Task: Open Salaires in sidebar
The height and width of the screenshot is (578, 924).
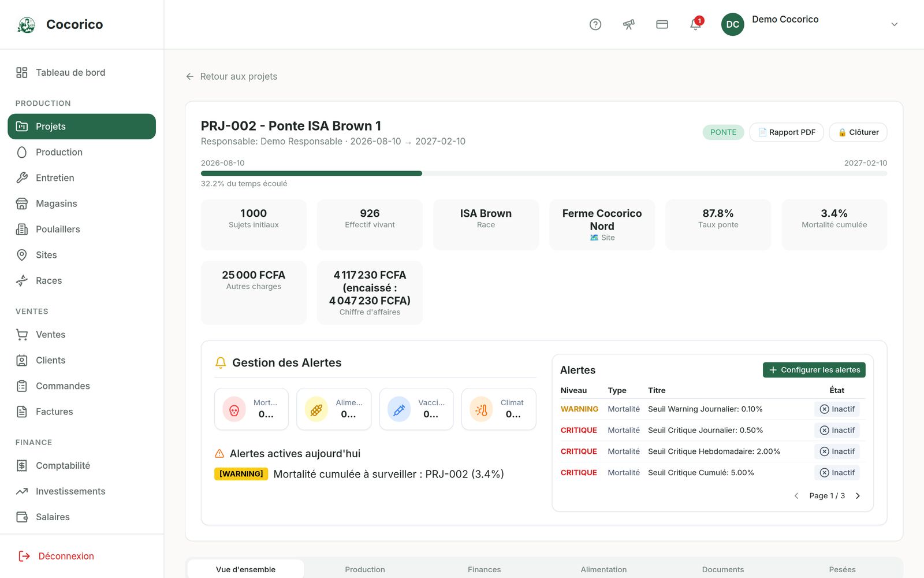Action: point(81,517)
